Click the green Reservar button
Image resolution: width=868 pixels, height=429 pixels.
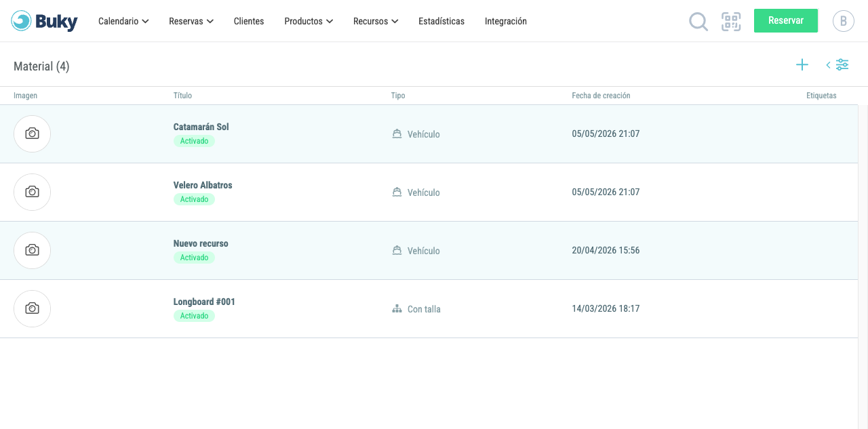786,20
